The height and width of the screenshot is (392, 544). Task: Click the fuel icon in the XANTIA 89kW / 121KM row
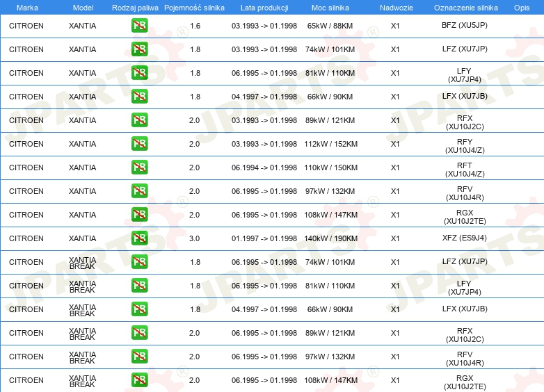pyautogui.click(x=139, y=120)
